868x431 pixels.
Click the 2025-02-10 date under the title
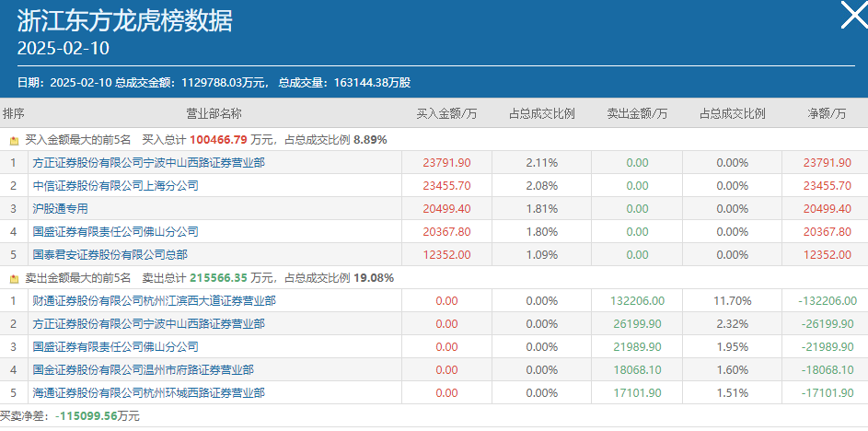[64, 48]
